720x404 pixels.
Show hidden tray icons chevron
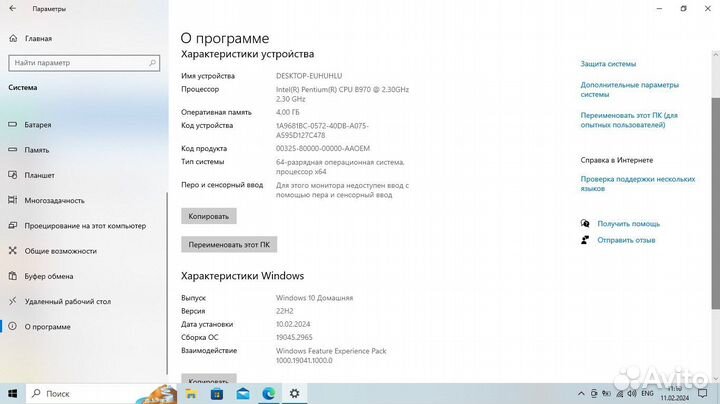[x=581, y=393]
